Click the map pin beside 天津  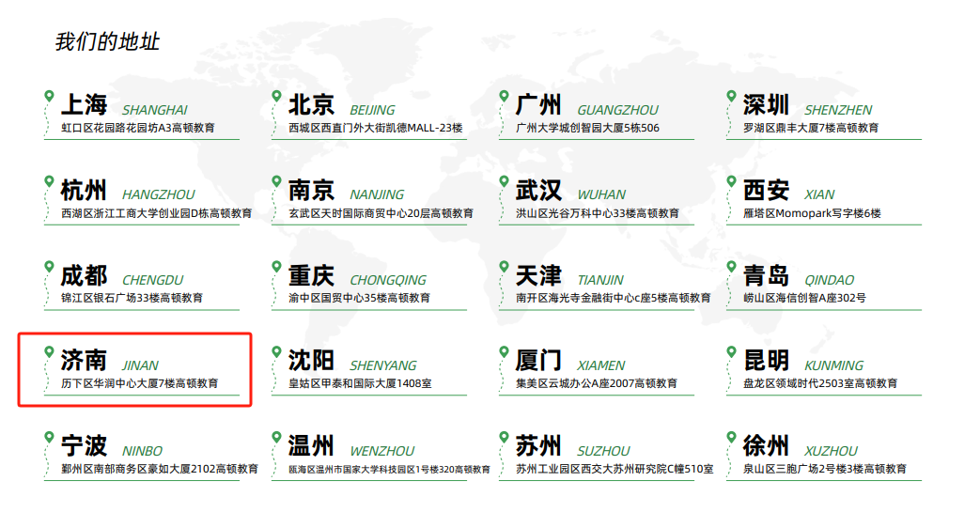point(504,266)
